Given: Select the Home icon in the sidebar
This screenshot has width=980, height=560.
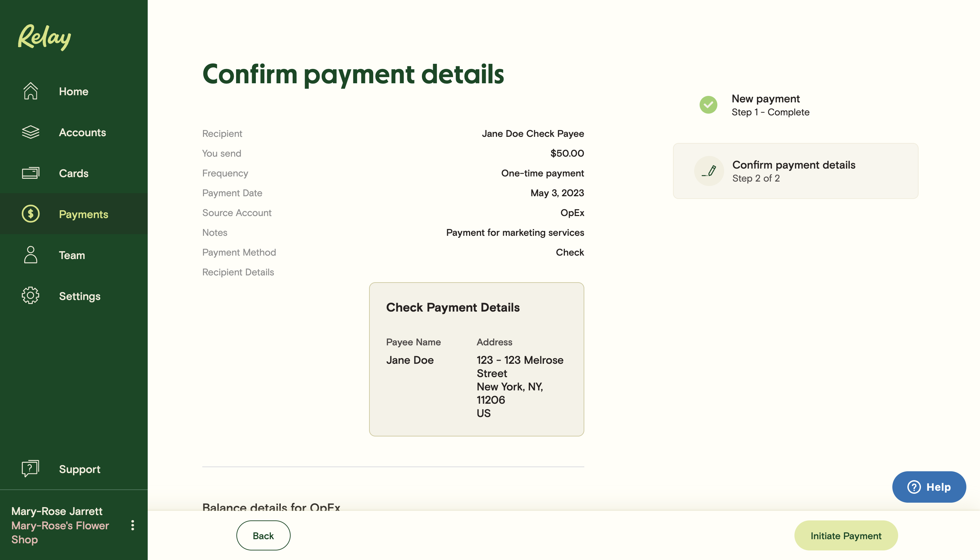Looking at the screenshot, I should pyautogui.click(x=30, y=91).
